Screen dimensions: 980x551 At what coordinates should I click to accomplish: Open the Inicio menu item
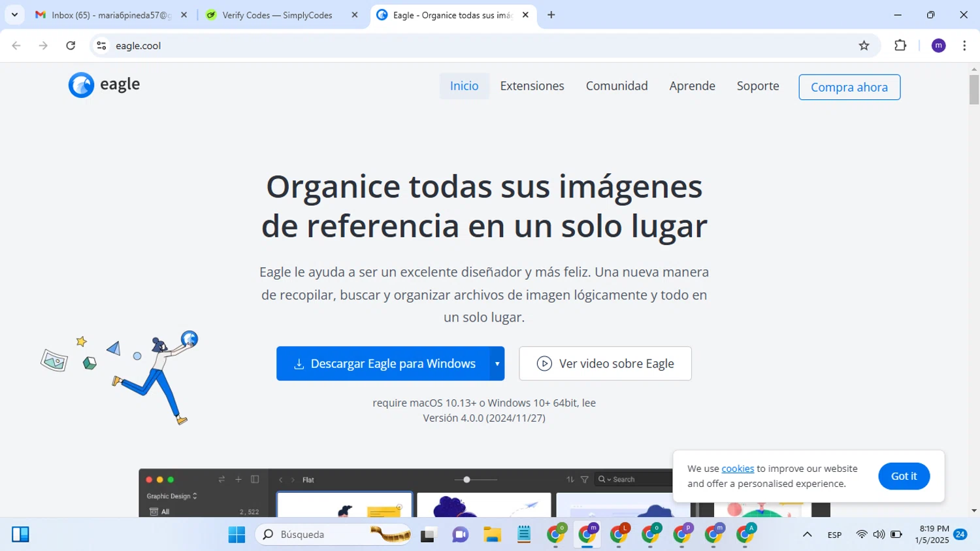[x=465, y=86]
